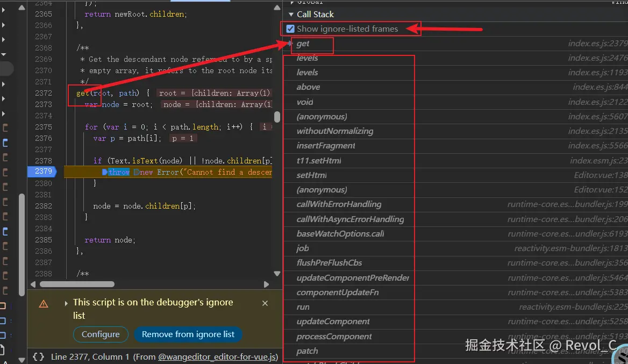Select the insertFragment stack frame
The height and width of the screenshot is (364, 628).
[x=455, y=146]
